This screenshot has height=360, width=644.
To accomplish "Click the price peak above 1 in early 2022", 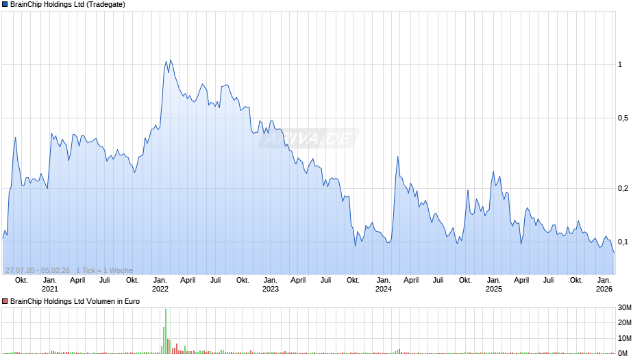I will tap(171, 61).
